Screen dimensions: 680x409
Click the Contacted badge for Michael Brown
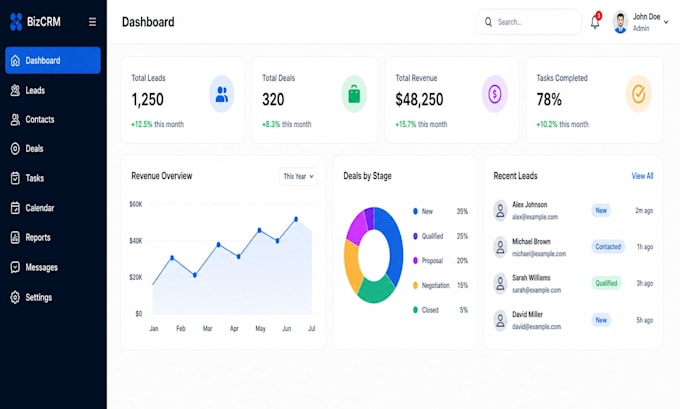point(608,246)
